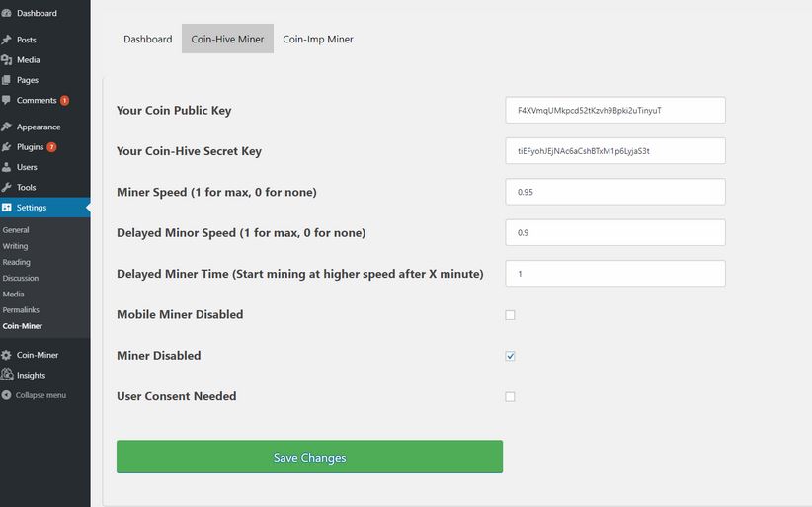
Task: Open the top-level Coin-Miner gear menu
Action: pyautogui.click(x=38, y=355)
